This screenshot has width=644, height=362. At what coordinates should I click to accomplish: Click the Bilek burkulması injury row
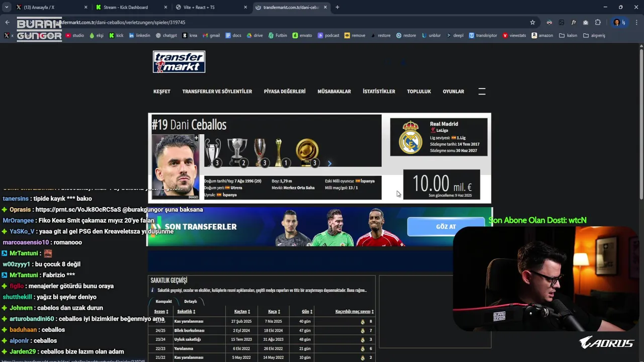262,330
